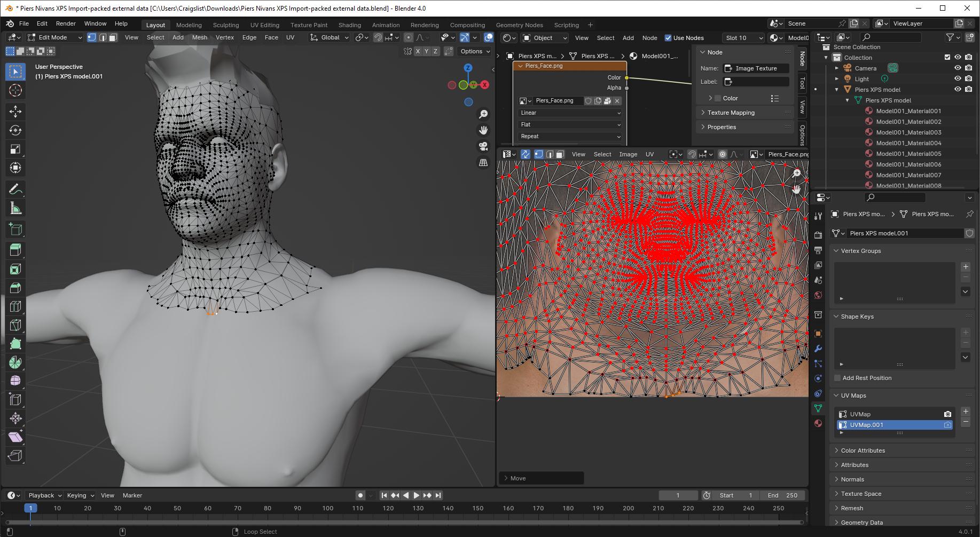
Task: Select the Move tool
Action: 15,112
